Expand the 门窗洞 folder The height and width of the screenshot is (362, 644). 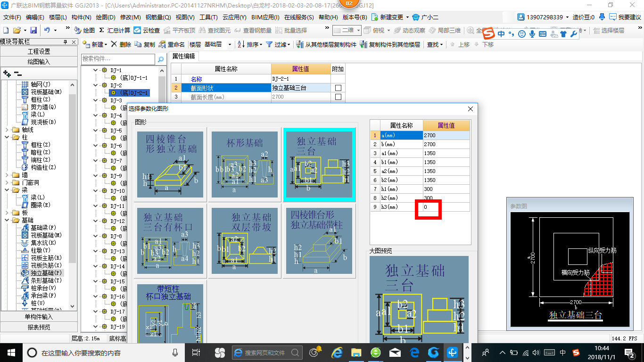coord(6,182)
